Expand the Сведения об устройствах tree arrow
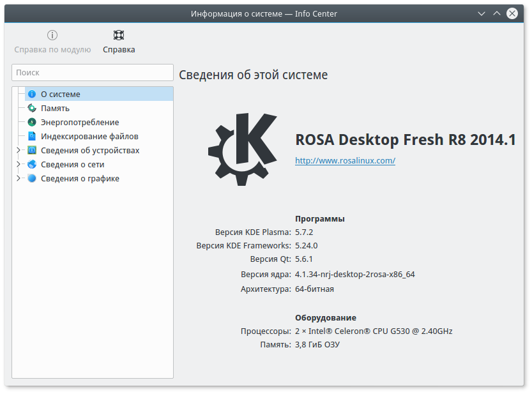This screenshot has height=394, width=532. coord(19,151)
